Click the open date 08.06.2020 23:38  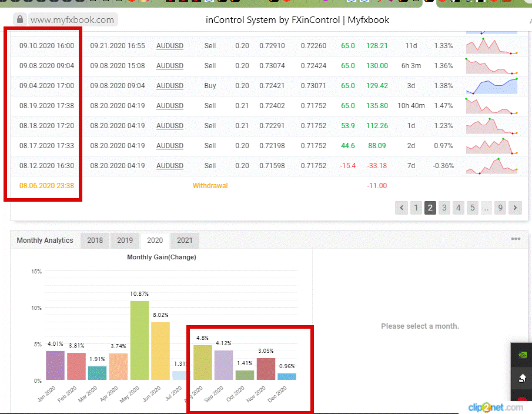[46, 186]
